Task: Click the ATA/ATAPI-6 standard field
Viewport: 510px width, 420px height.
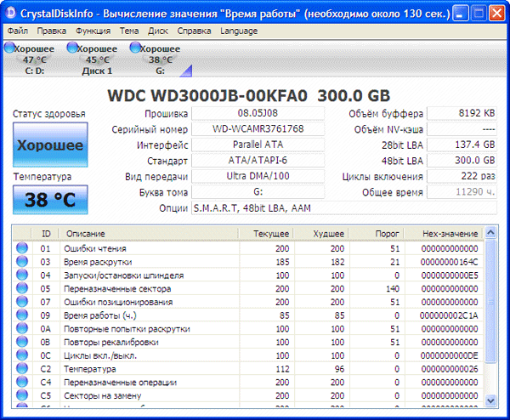Action: [x=258, y=160]
